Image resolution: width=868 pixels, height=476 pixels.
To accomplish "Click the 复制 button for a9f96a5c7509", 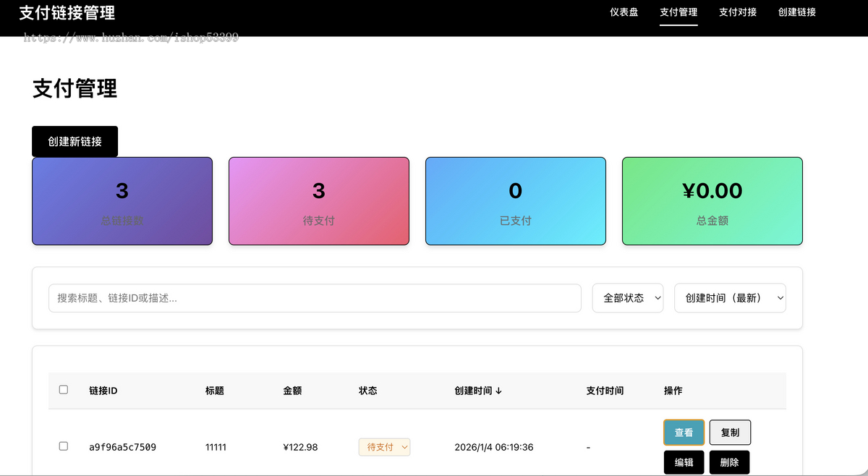I will point(730,433).
